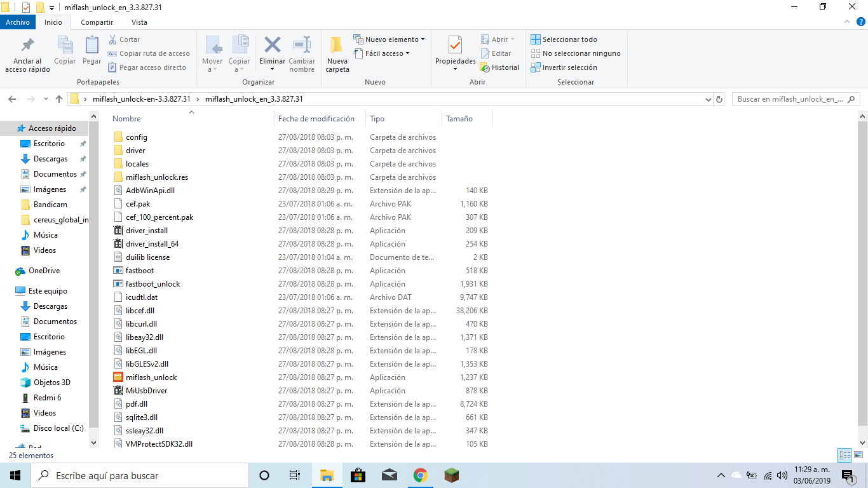Select Redmi 6 device in sidebar
This screenshot has width=868, height=488.
[47, 398]
